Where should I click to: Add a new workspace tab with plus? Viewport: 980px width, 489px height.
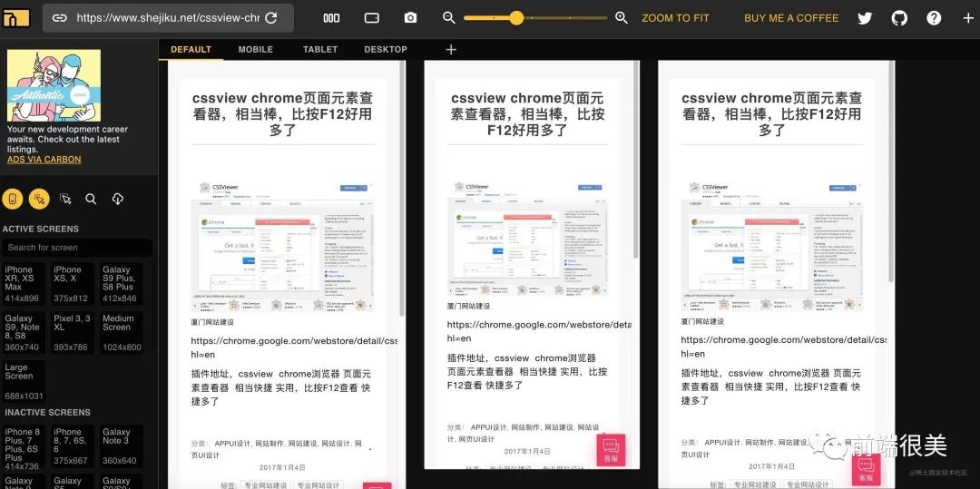(x=451, y=50)
